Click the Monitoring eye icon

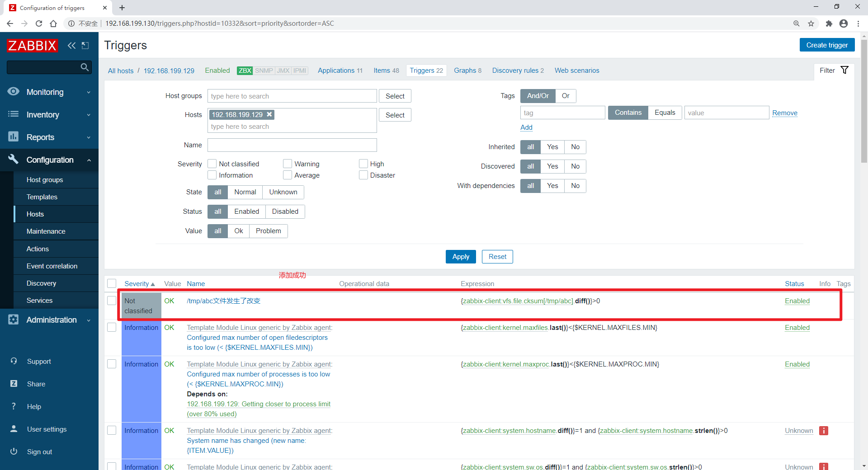coord(14,92)
